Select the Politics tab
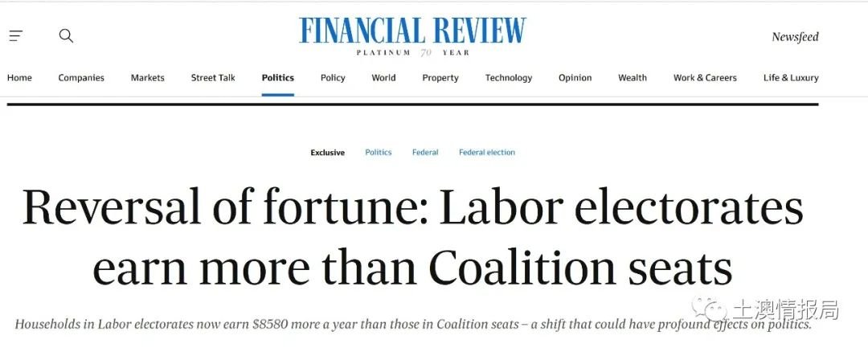868x348 pixels. click(278, 78)
